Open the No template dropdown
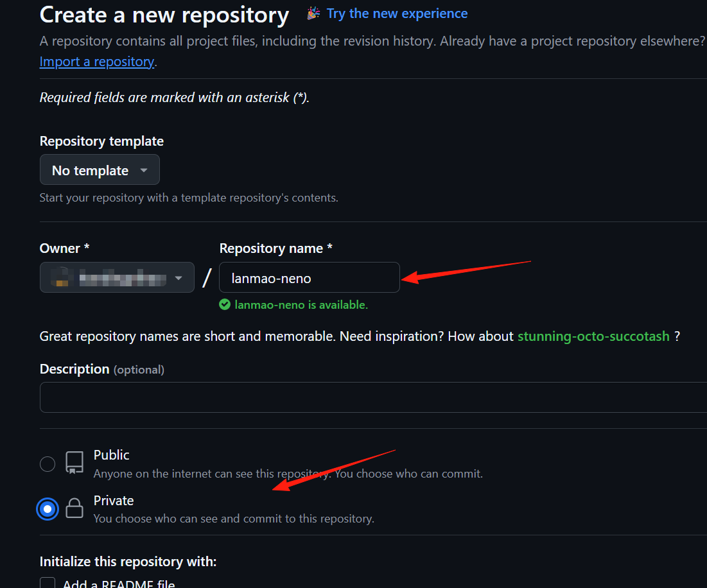Screen dimensions: 707x588 point(100,170)
